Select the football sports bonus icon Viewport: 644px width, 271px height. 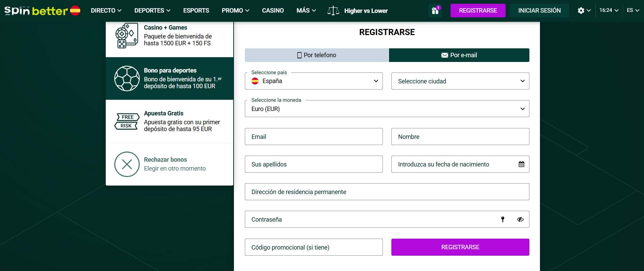tap(127, 78)
